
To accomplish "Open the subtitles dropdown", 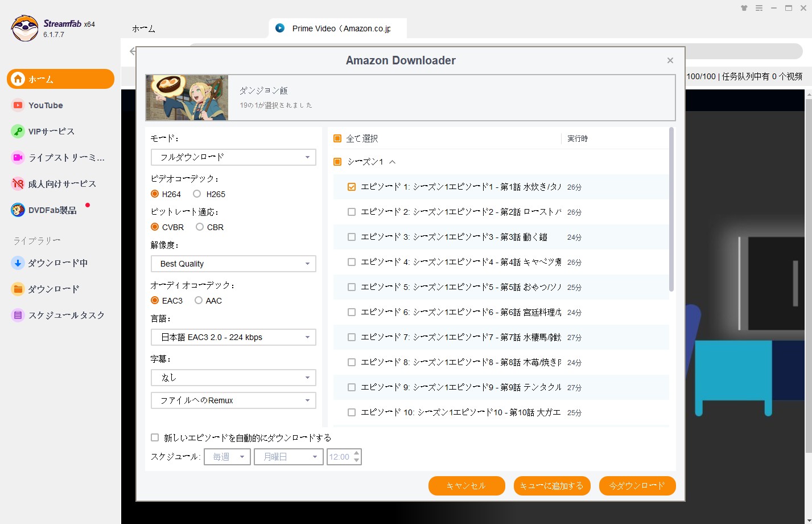I will click(x=233, y=378).
